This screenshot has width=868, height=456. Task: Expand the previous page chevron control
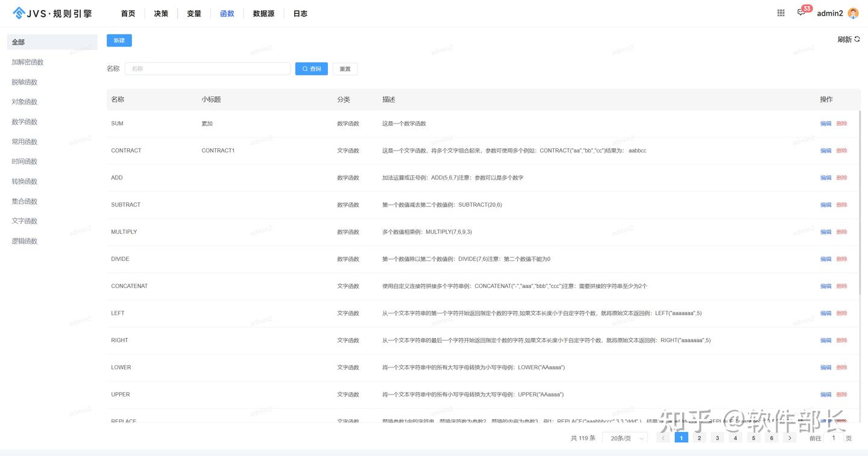tap(663, 438)
